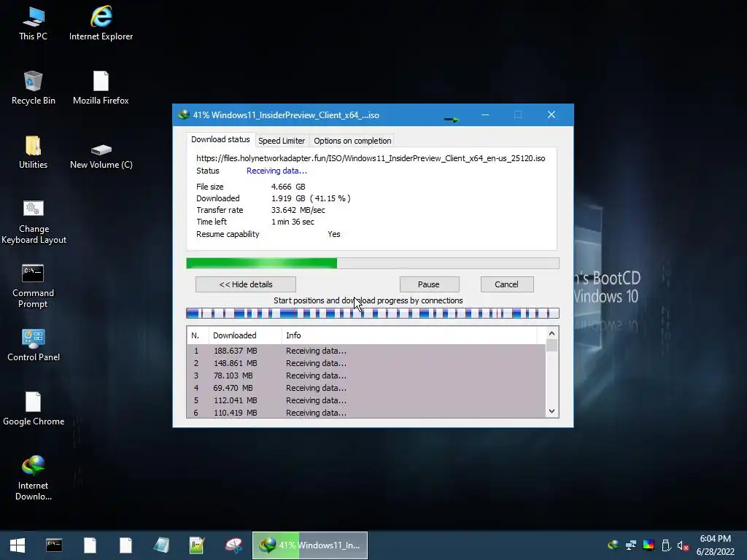Select connection row 6 with 110.419 MB

[x=366, y=413]
